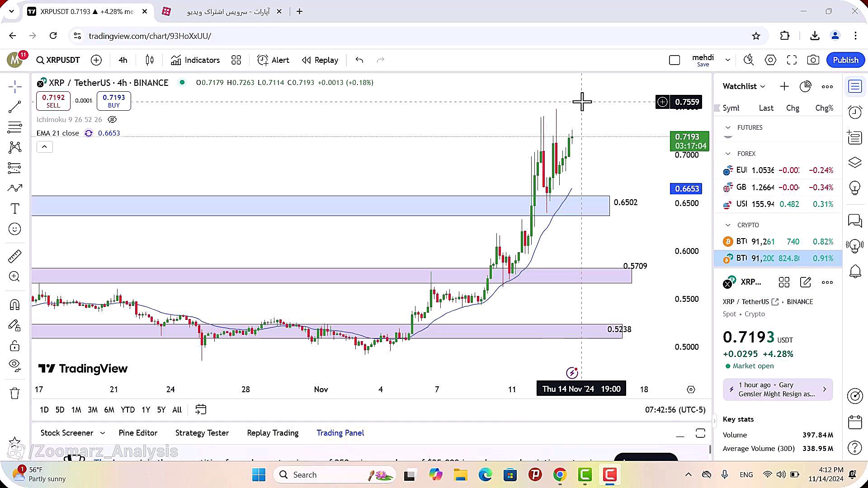Open the Indicators dialog

195,60
